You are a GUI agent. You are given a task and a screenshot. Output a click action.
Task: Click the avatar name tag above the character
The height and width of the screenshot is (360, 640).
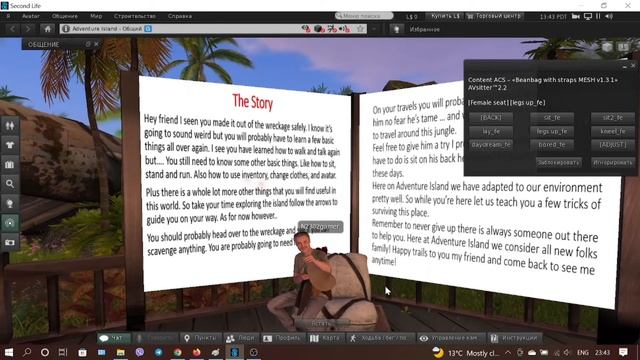pos(320,227)
